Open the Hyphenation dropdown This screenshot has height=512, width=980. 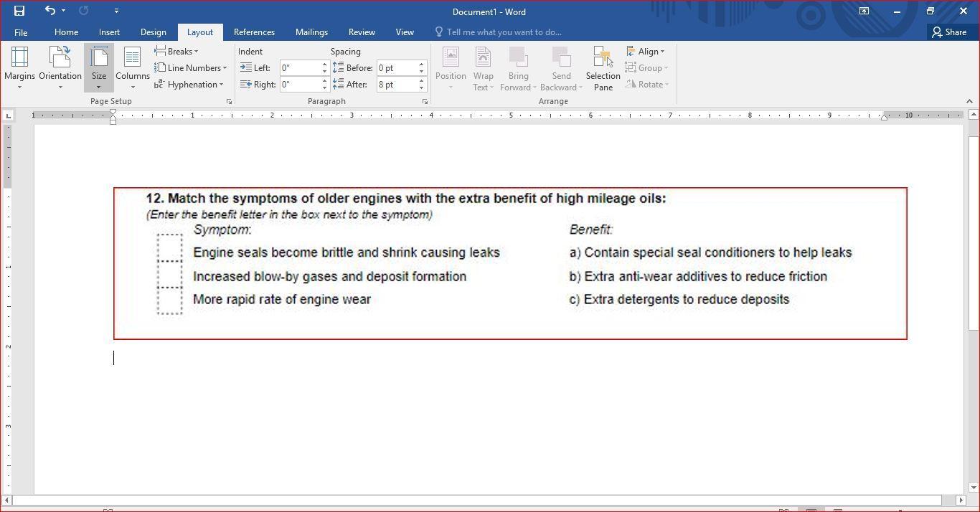coord(189,85)
